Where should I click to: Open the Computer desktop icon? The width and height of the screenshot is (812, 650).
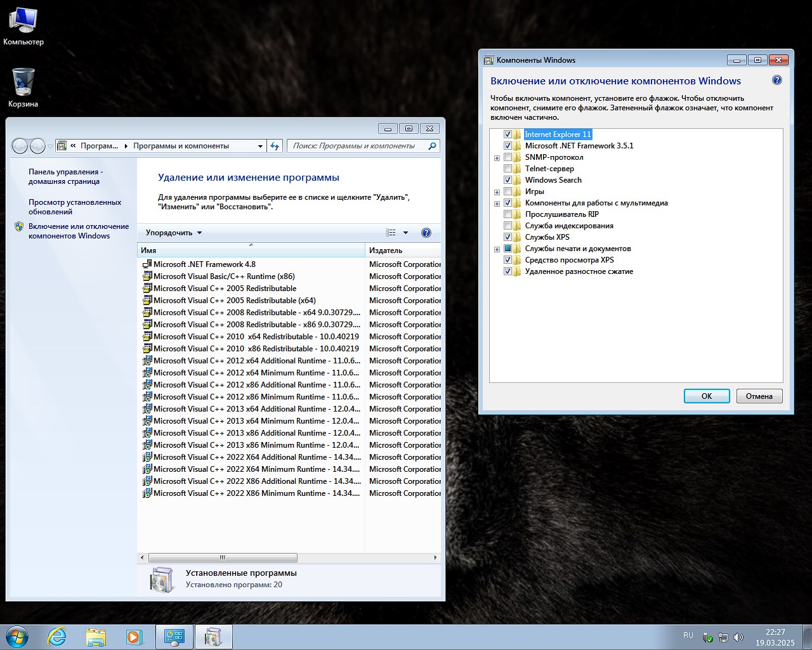pos(23,27)
